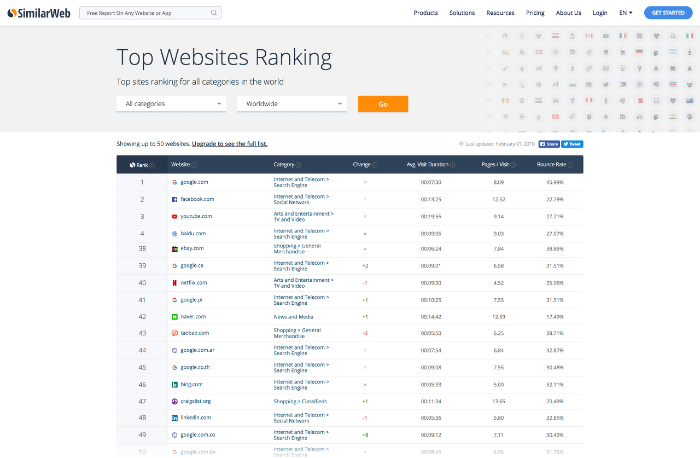Click the Facebook Share button
This screenshot has width=700, height=458.
(549, 144)
